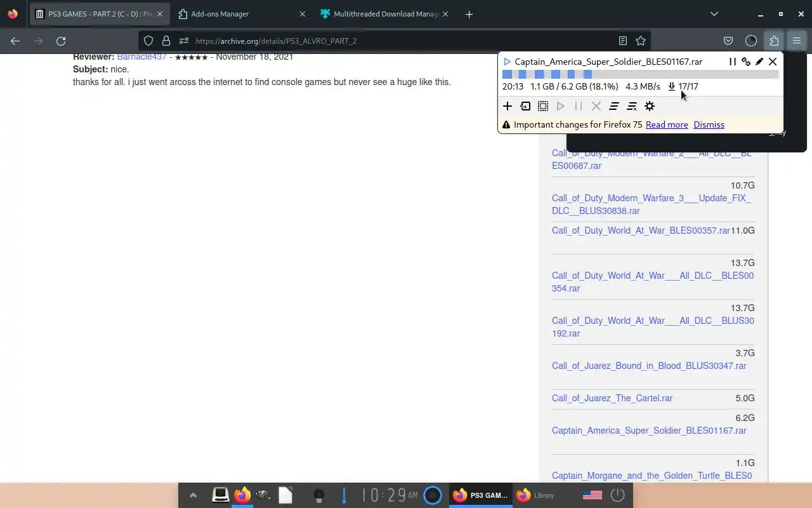
Task: Pause the Captain America download
Action: [733, 62]
